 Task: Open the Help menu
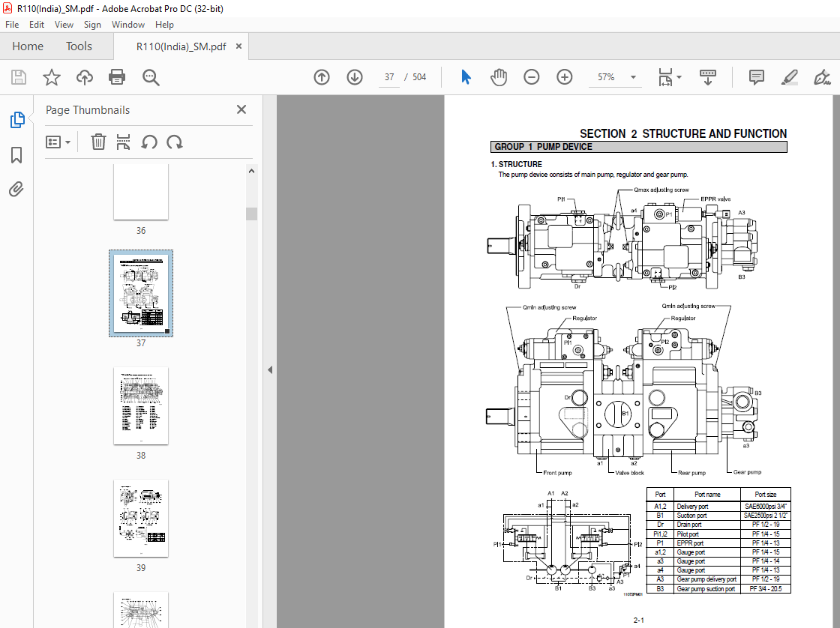tap(164, 25)
